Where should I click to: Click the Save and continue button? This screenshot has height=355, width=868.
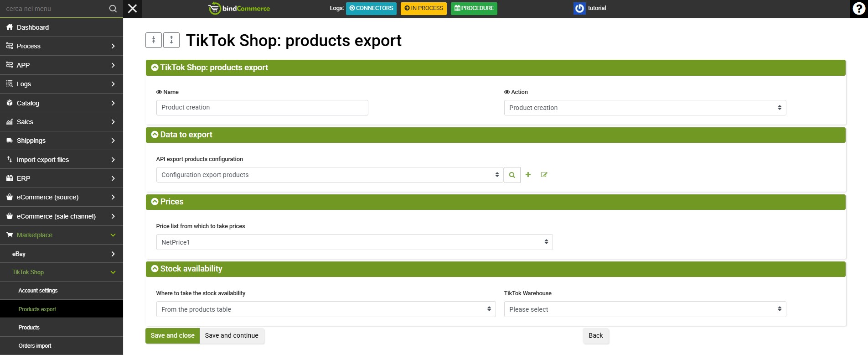232,336
